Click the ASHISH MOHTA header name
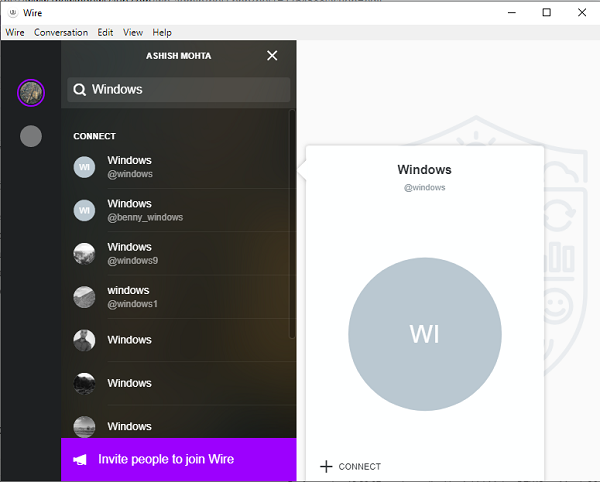The height and width of the screenshot is (482, 600). (x=179, y=56)
